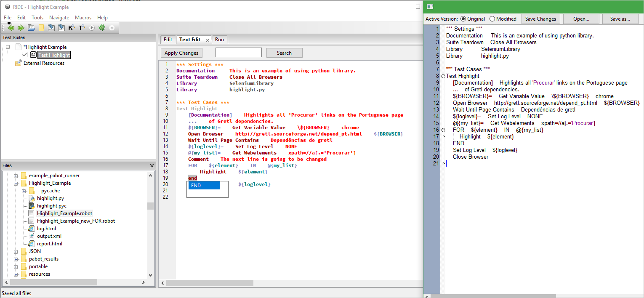Open a test suite file from the toolbar
The image size is (644, 298).
[30, 28]
